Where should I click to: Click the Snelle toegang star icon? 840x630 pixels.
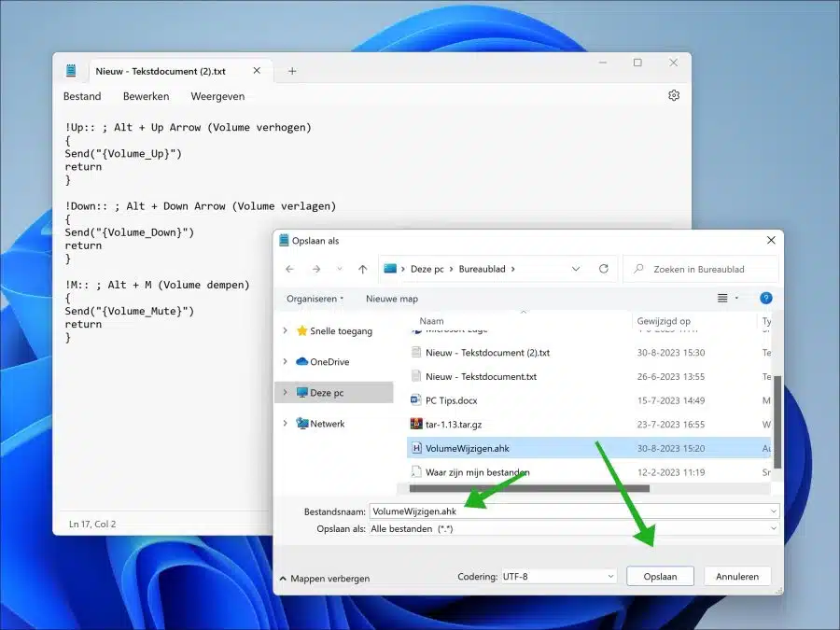coord(301,331)
